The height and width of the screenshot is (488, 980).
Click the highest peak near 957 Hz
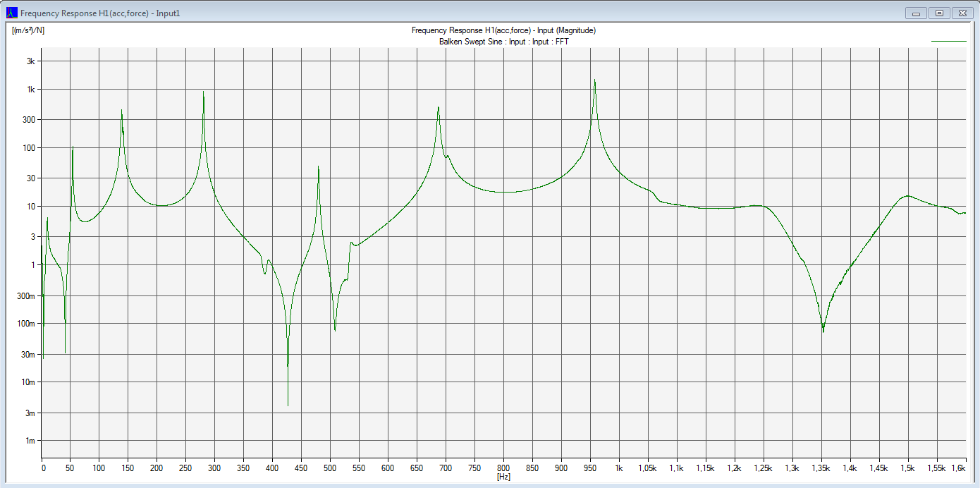pyautogui.click(x=594, y=81)
